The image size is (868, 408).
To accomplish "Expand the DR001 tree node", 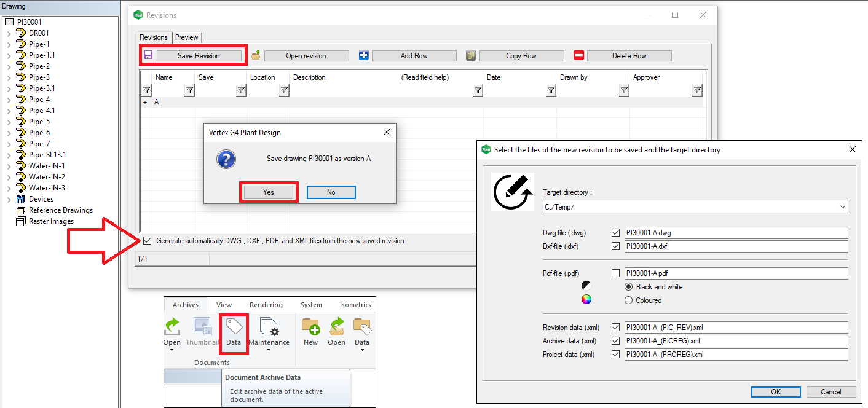I will point(9,33).
